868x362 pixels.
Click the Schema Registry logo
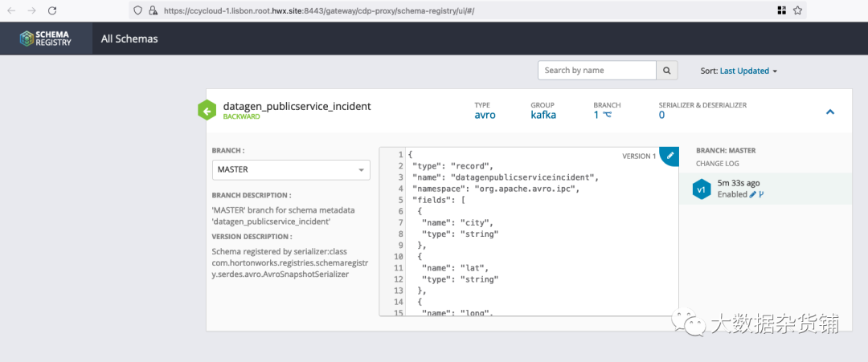(47, 39)
